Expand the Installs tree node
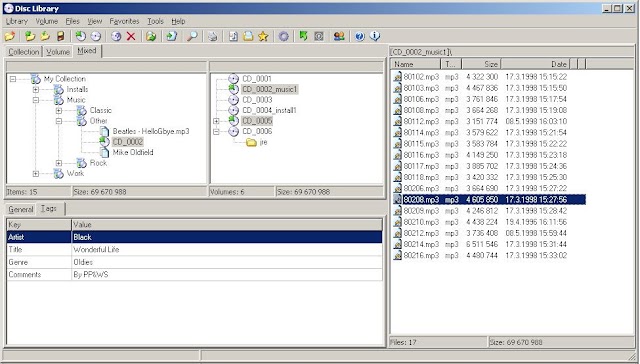 (x=36, y=89)
